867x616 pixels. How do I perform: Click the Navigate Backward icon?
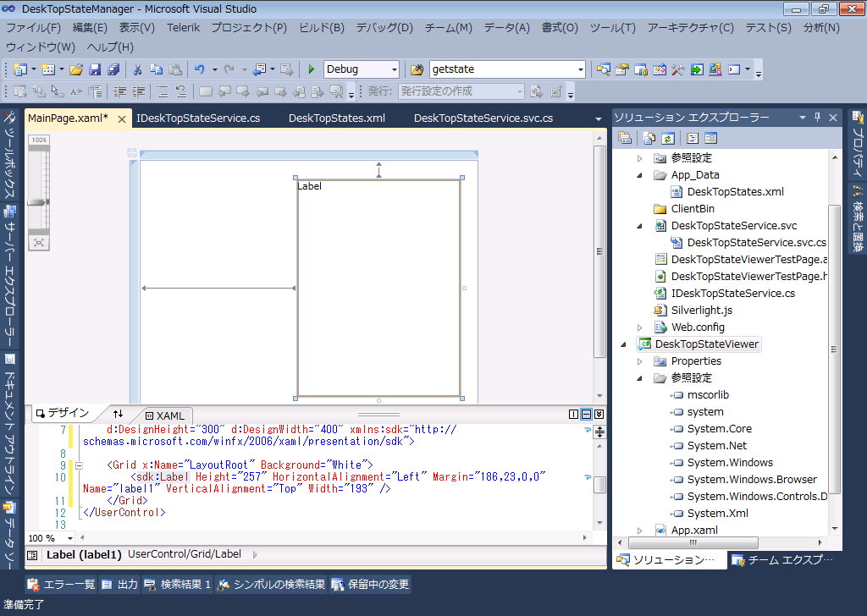(x=259, y=69)
